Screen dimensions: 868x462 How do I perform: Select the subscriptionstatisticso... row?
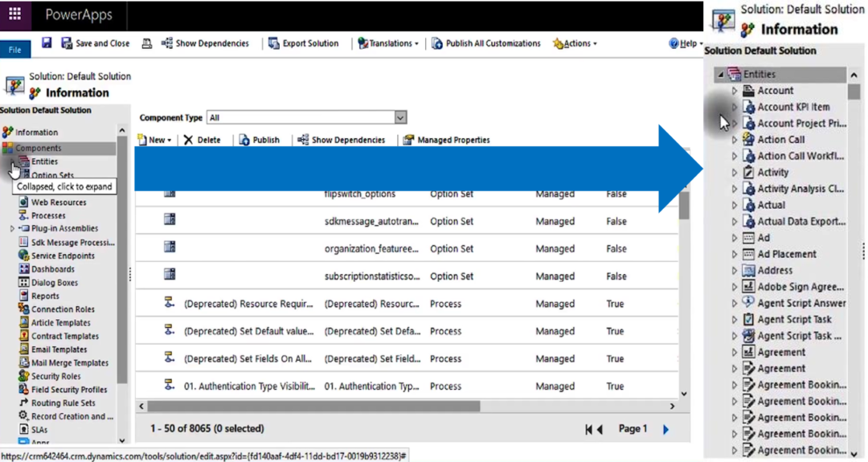coord(407,276)
